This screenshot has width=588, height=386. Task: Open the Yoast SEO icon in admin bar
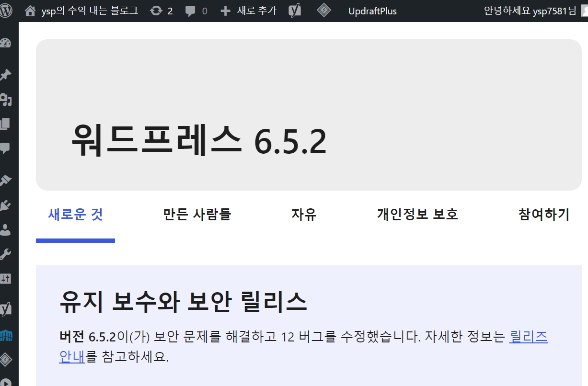coord(295,11)
